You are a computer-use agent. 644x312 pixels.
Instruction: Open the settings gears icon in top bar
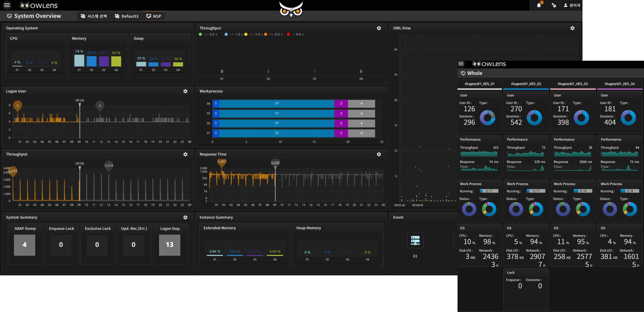(x=554, y=5)
